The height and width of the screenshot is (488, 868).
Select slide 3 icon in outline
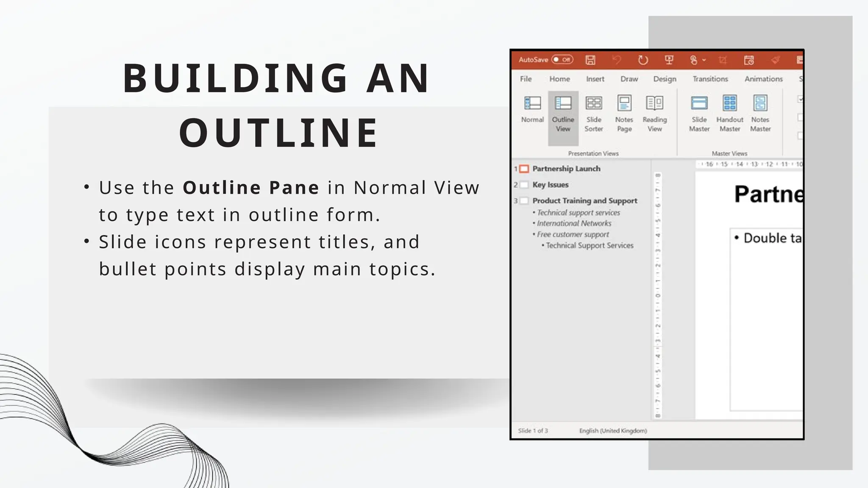click(x=524, y=201)
